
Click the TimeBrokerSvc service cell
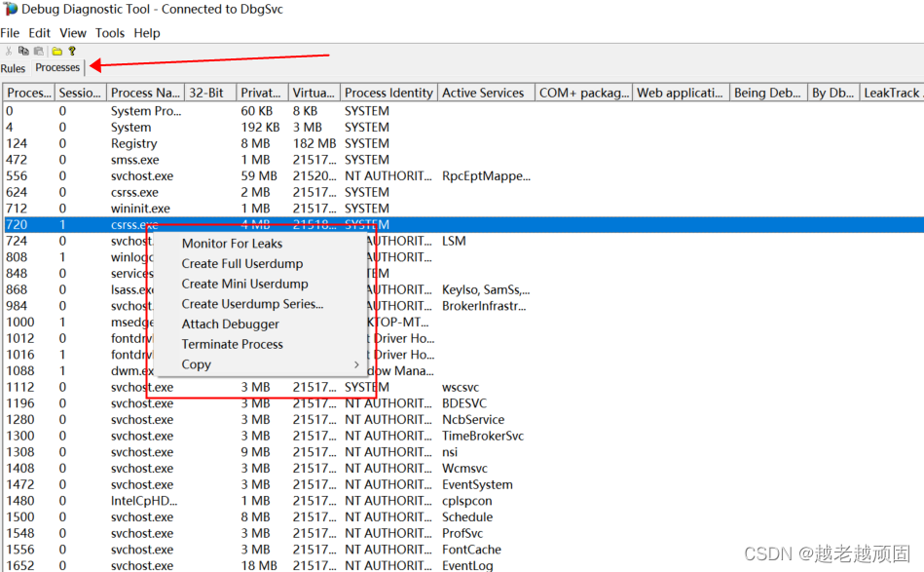point(483,436)
